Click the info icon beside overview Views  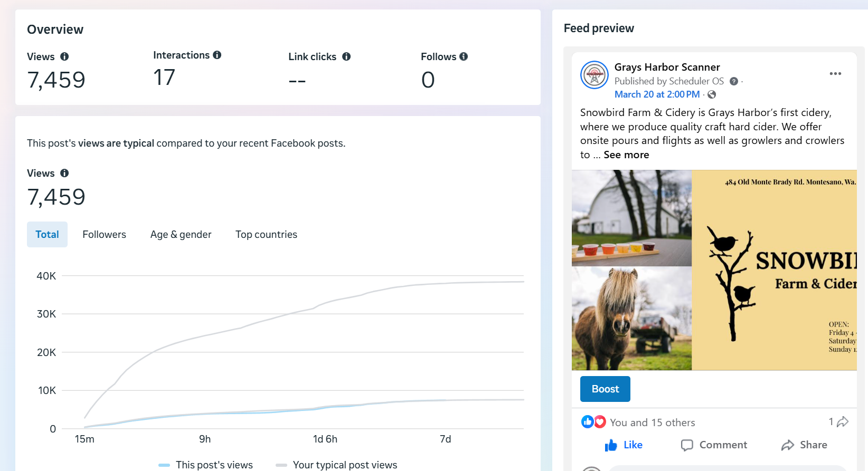coord(64,56)
